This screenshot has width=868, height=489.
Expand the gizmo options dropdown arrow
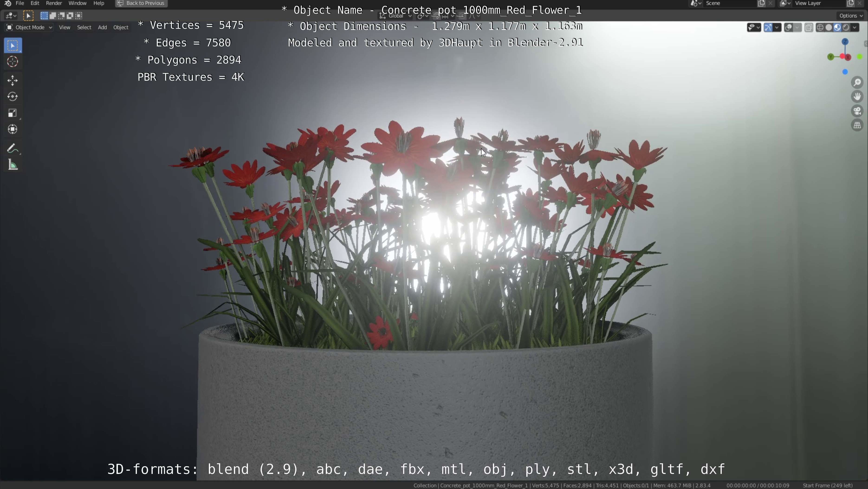[x=777, y=28]
